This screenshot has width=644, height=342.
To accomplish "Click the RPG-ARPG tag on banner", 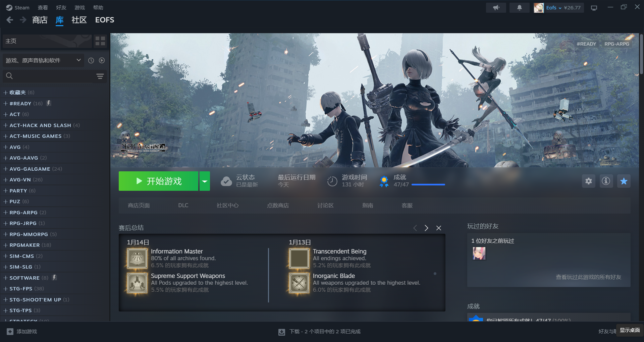I will click(x=616, y=44).
